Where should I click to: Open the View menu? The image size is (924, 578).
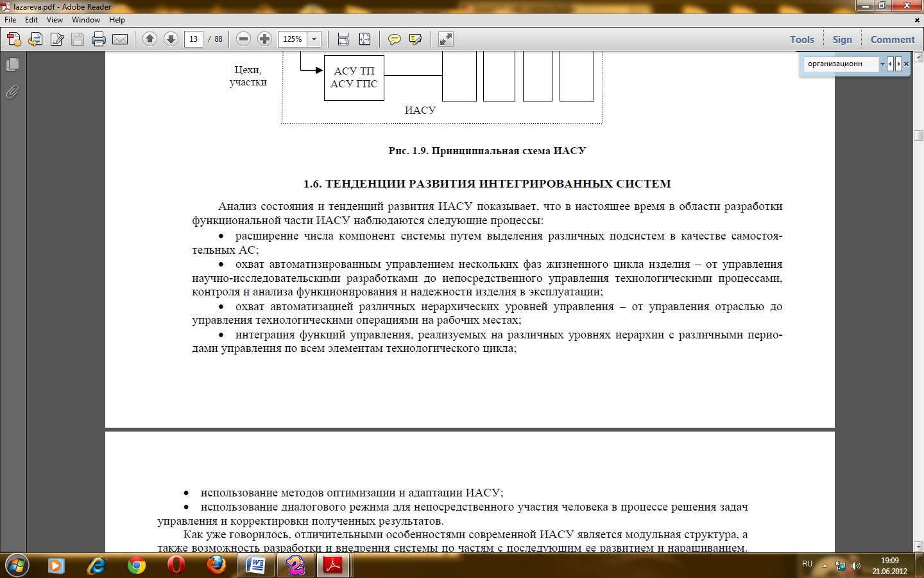tap(55, 20)
